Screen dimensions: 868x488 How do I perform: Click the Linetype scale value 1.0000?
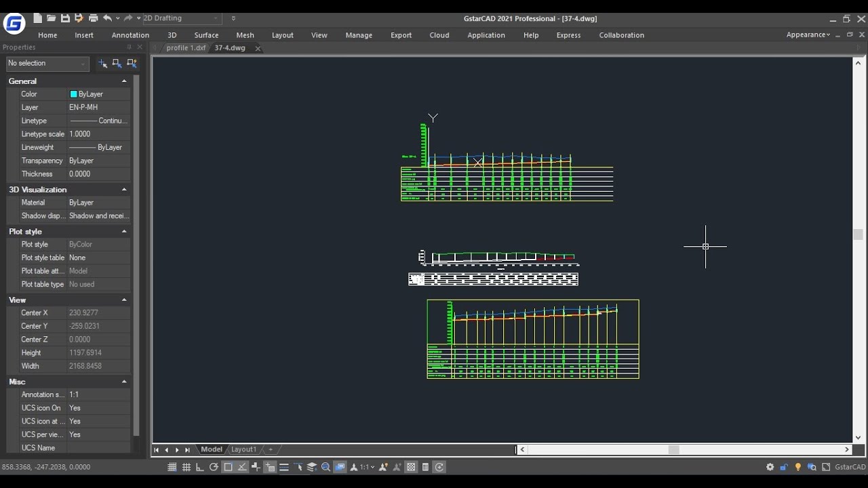pyautogui.click(x=98, y=134)
